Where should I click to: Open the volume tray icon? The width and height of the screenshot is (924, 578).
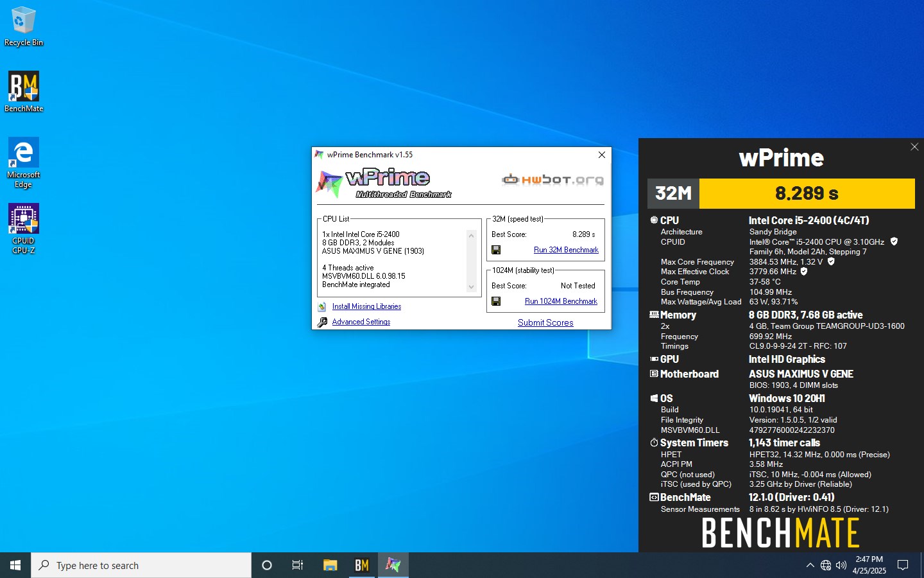(x=841, y=565)
